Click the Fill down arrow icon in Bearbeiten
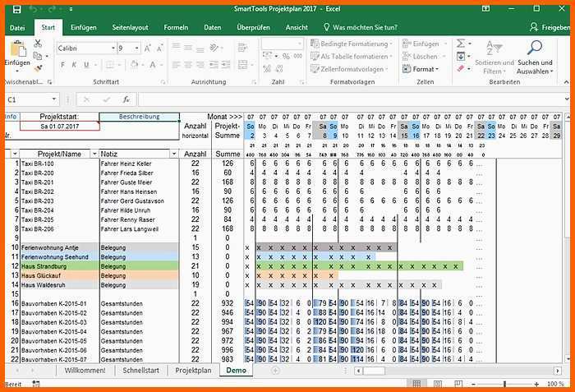This screenshot has width=575, height=392. pos(461,56)
